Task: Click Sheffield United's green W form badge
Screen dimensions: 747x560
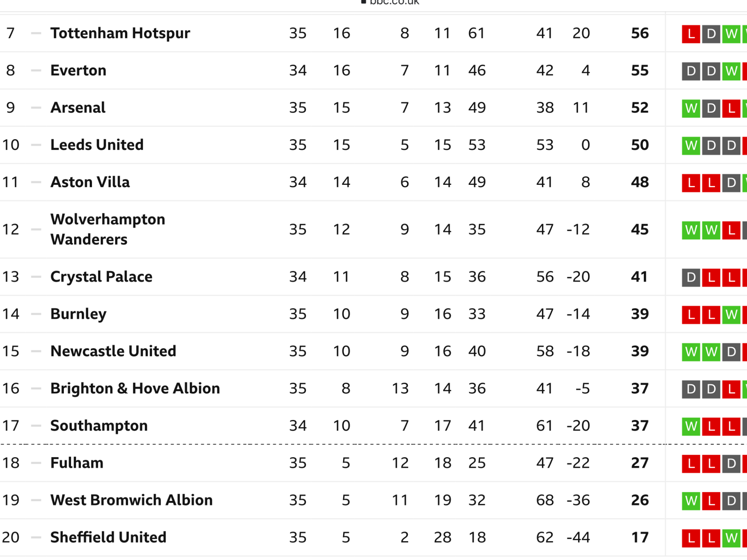Action: coord(731,538)
